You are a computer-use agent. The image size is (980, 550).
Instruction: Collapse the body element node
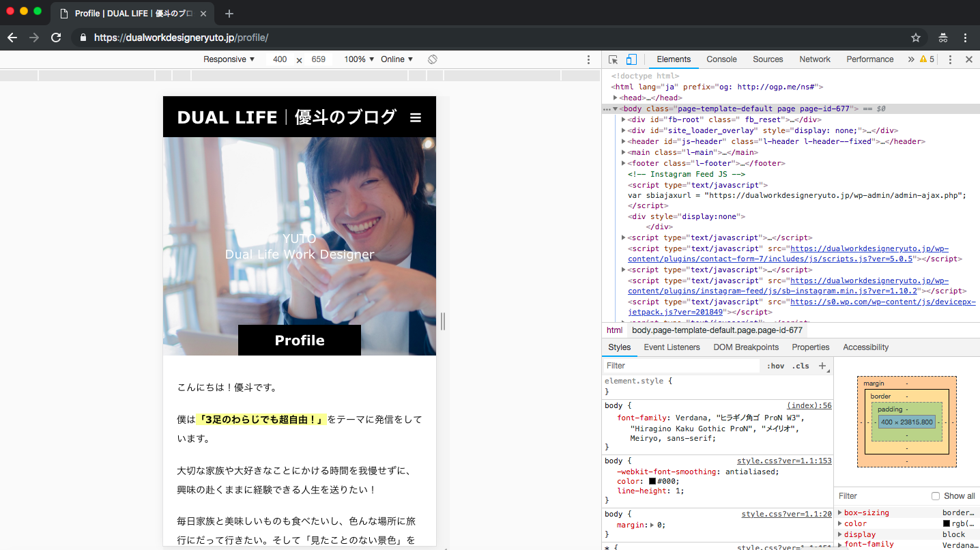tap(615, 109)
